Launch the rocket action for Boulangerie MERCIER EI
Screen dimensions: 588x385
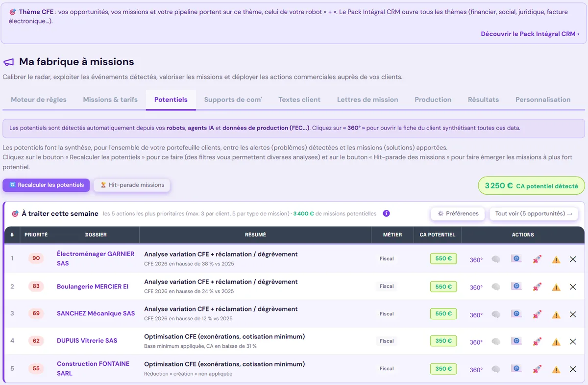click(537, 286)
